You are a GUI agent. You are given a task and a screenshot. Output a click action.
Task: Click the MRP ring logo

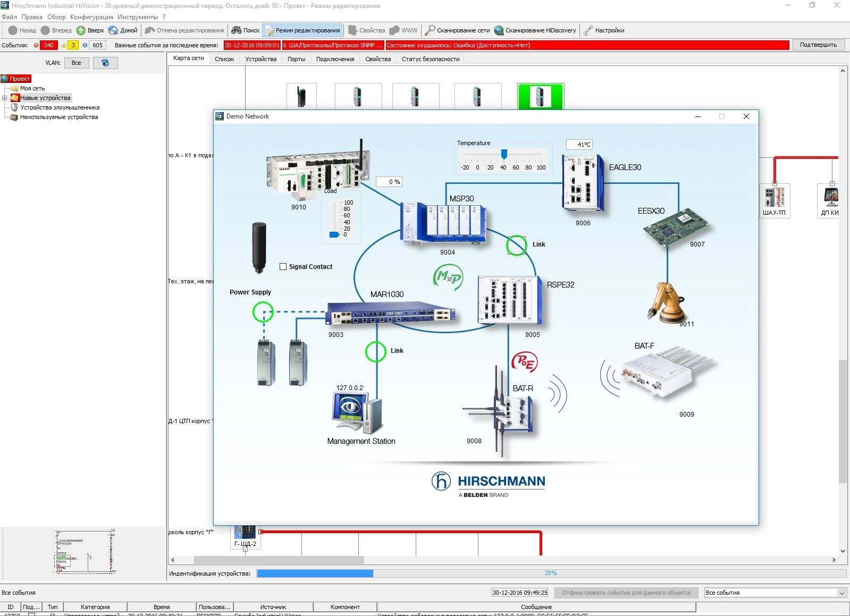pos(448,277)
